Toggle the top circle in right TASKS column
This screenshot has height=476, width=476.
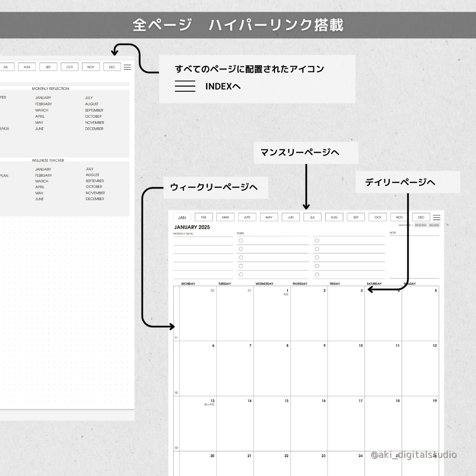coord(317,240)
